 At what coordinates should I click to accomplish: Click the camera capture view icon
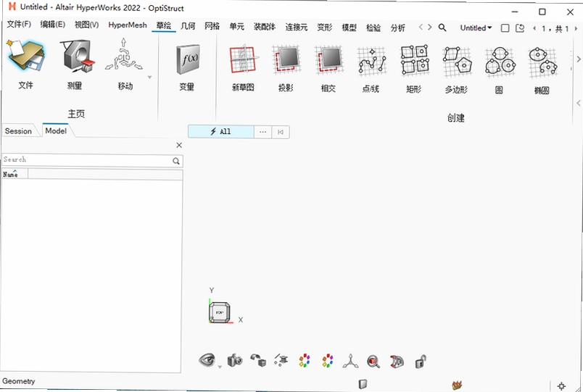click(235, 360)
